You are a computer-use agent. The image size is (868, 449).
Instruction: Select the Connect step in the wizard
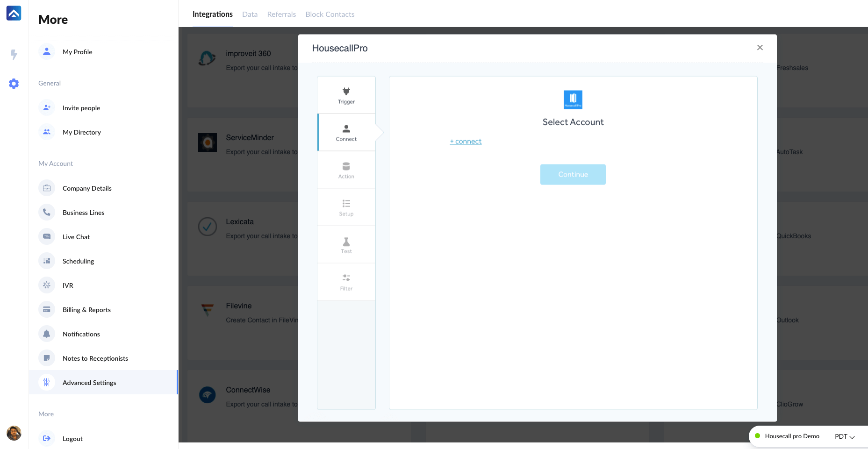346,133
